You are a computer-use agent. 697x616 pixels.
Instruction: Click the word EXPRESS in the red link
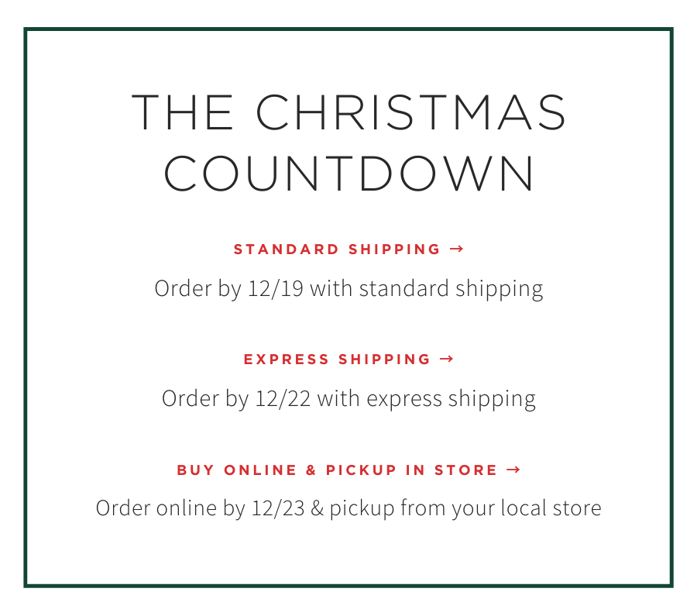(x=287, y=359)
